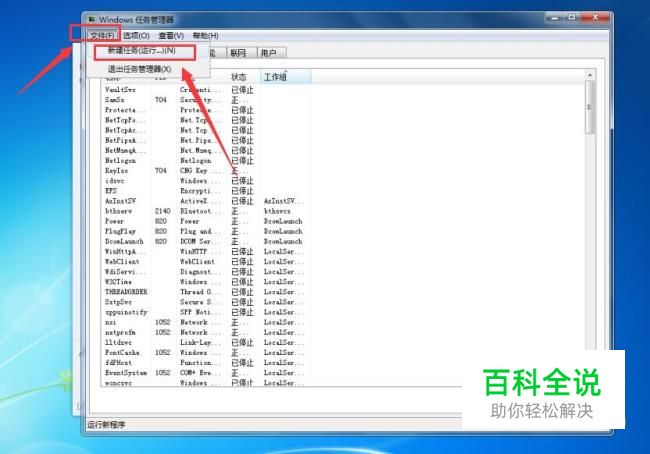This screenshot has height=454, width=650.
Task: Click the services list scroll-up arrow
Action: click(589, 75)
